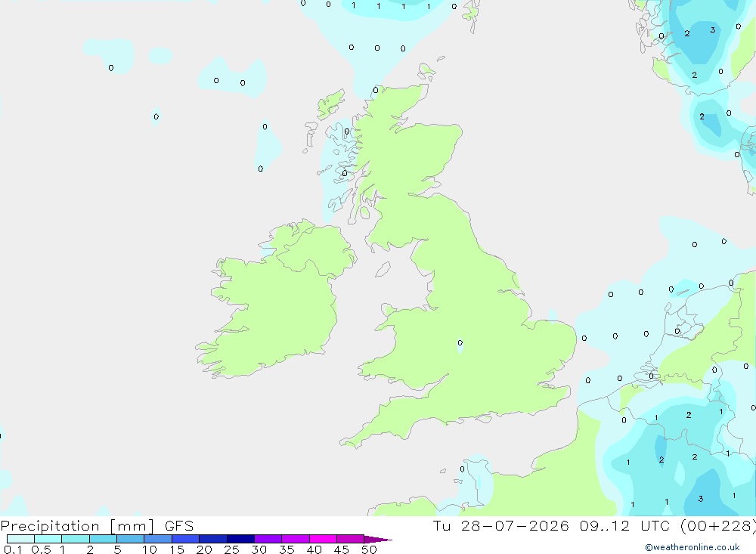
Task: Click the '40' legend scale label
Action: click(x=314, y=549)
